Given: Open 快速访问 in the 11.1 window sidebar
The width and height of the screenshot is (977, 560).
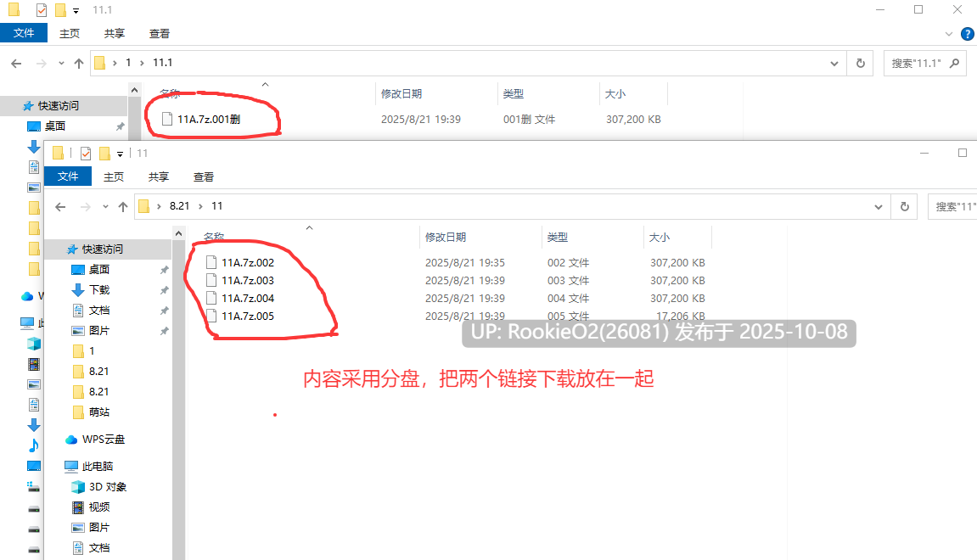Looking at the screenshot, I should 58,106.
